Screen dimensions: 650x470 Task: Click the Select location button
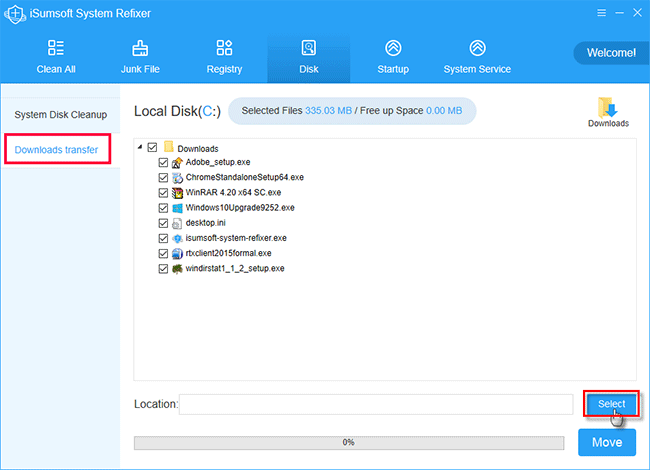point(611,403)
